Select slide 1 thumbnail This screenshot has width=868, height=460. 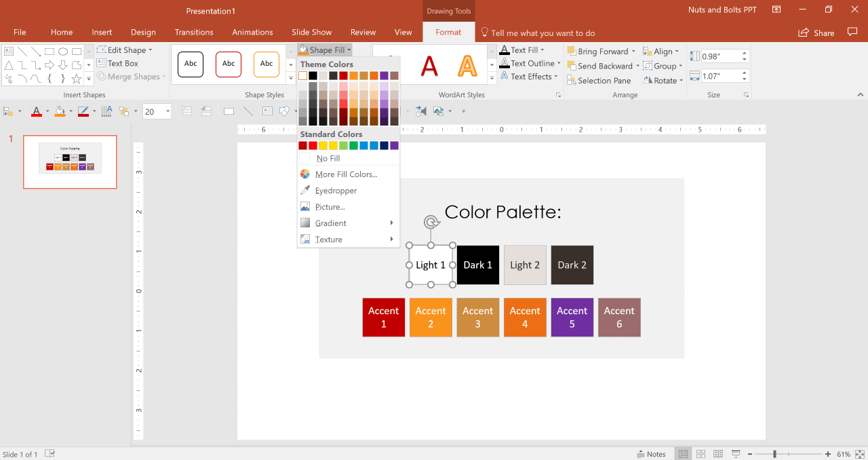(x=70, y=161)
